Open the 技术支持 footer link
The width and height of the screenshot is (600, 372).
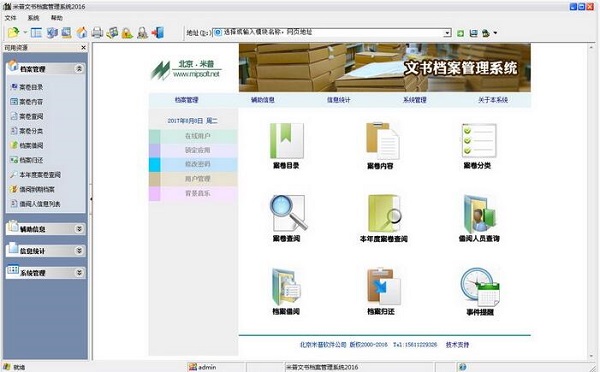[457, 345]
